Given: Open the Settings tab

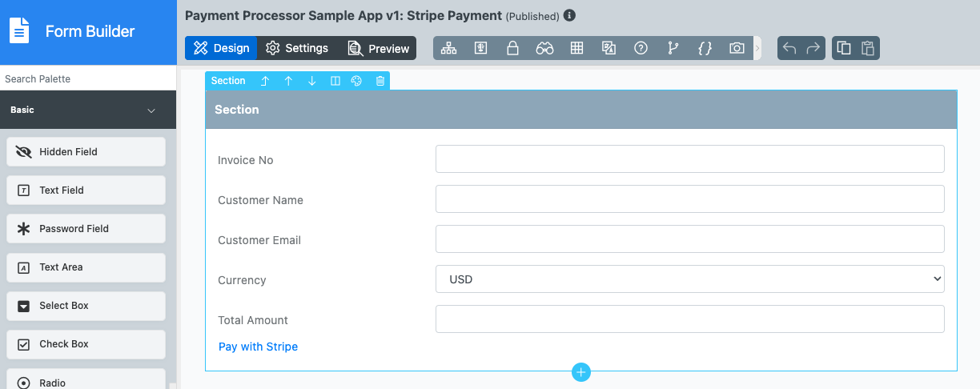Looking at the screenshot, I should [x=297, y=48].
